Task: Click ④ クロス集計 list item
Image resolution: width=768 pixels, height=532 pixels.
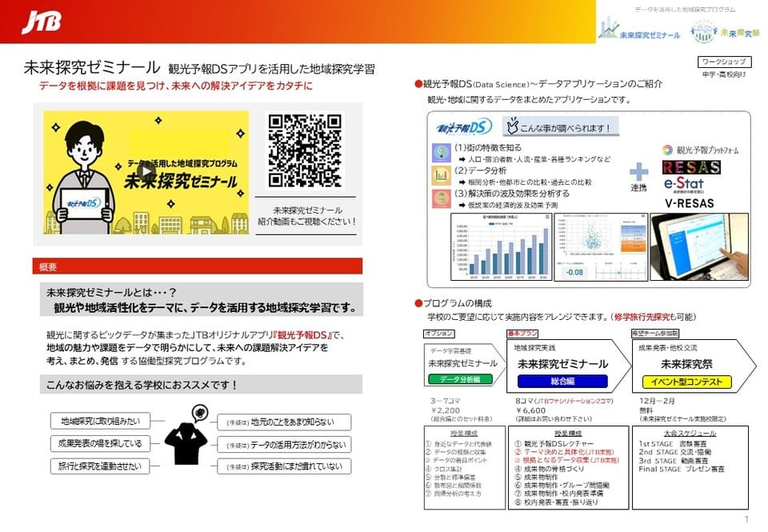Action: (444, 469)
